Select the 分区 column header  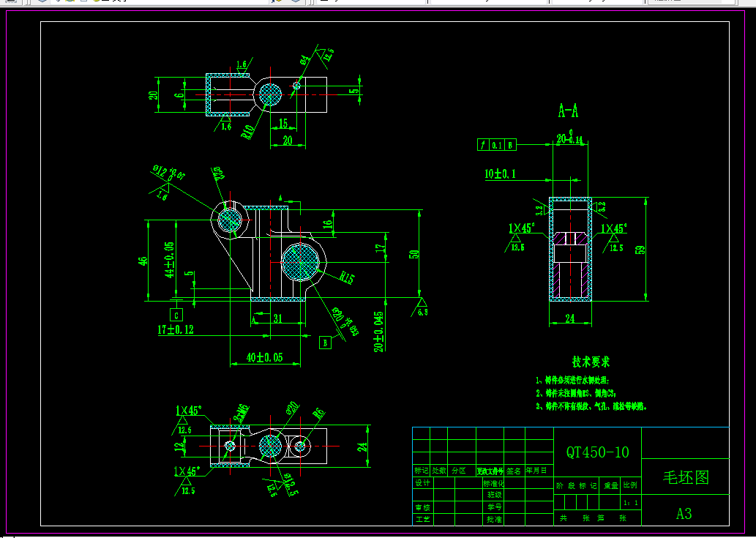(x=459, y=471)
